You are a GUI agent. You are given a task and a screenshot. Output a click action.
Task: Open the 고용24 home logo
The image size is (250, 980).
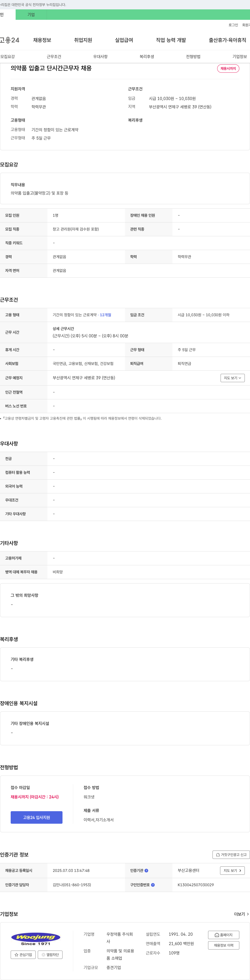point(10,40)
